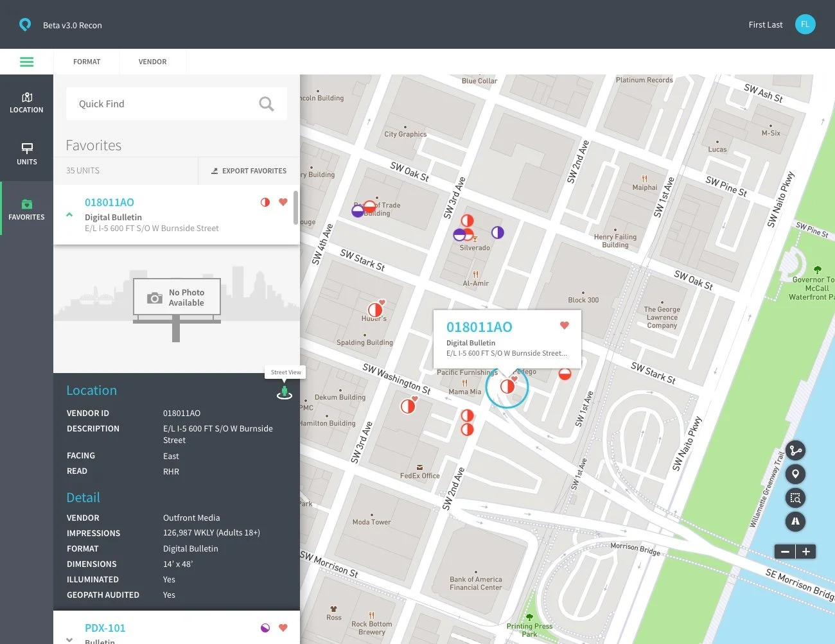The height and width of the screenshot is (644, 835).
Task: Collapse the 018011AO unit card
Action: [69, 215]
